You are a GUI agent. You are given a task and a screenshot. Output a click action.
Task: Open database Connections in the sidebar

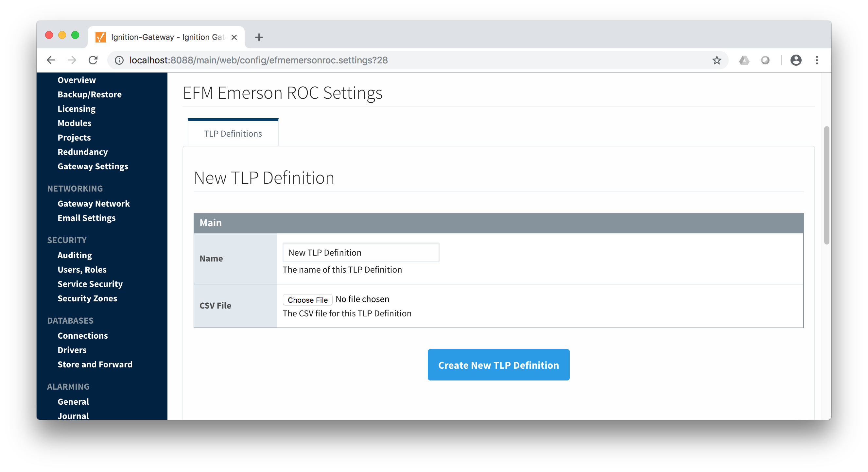point(82,335)
